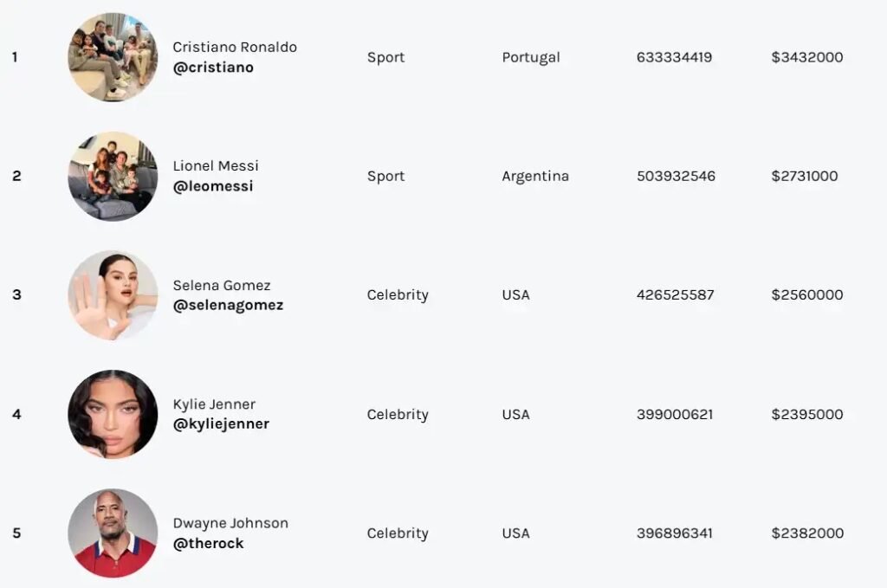Click the @kyliejenner handle
This screenshot has height=588, width=887.
click(x=221, y=424)
